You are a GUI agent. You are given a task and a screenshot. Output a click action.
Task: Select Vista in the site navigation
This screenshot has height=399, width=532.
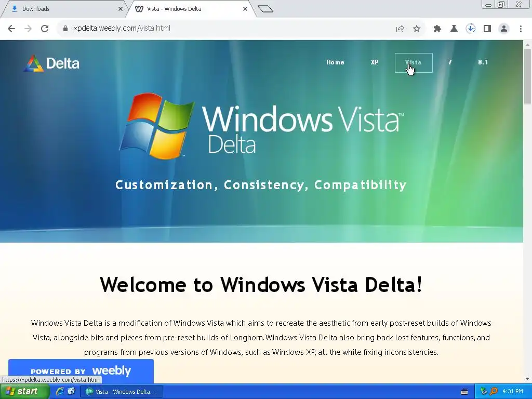click(414, 62)
